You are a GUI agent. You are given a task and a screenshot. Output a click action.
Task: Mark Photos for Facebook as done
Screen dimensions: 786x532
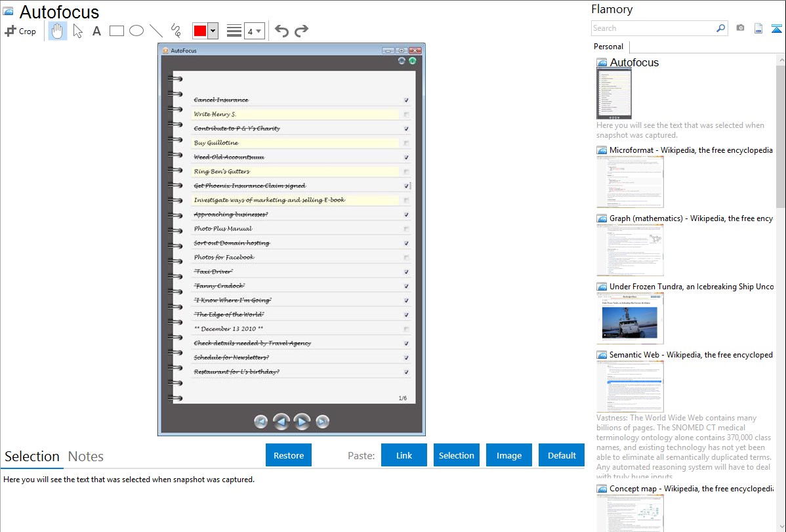406,258
